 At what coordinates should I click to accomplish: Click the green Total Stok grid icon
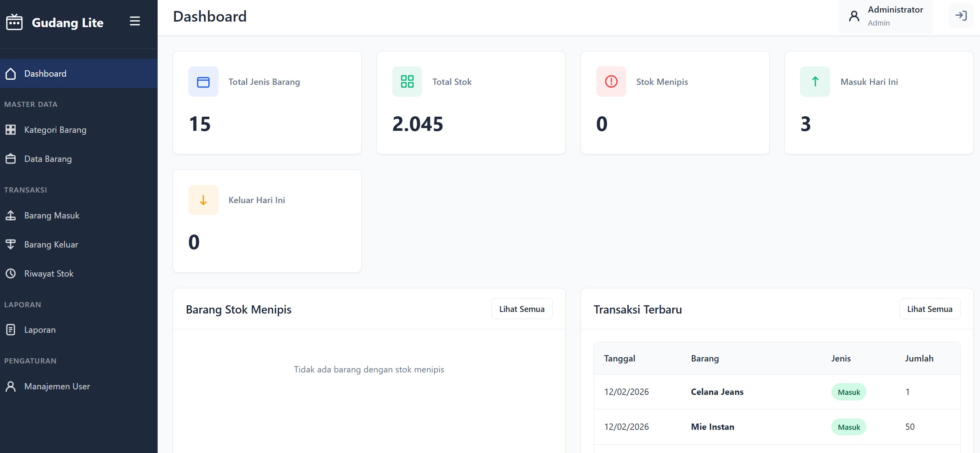pyautogui.click(x=407, y=82)
